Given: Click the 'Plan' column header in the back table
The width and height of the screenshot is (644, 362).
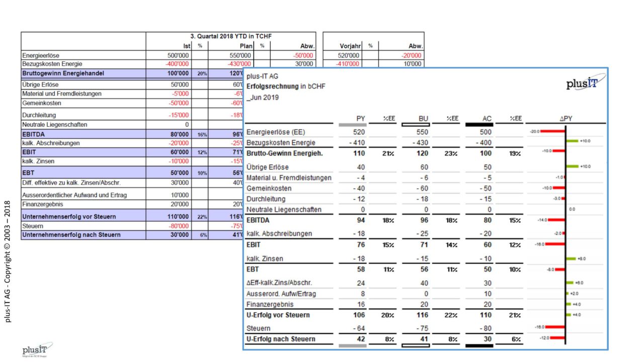Looking at the screenshot, I should 246,46.
